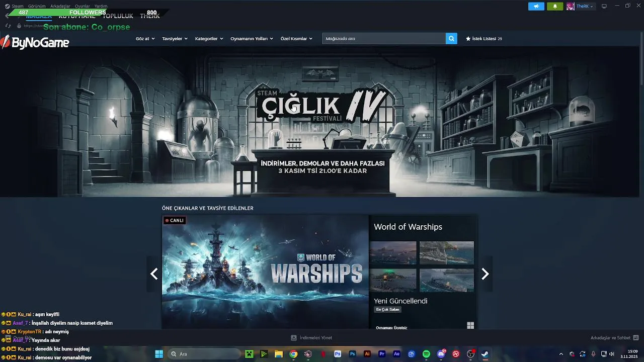Open the volume control in tray

point(612,354)
